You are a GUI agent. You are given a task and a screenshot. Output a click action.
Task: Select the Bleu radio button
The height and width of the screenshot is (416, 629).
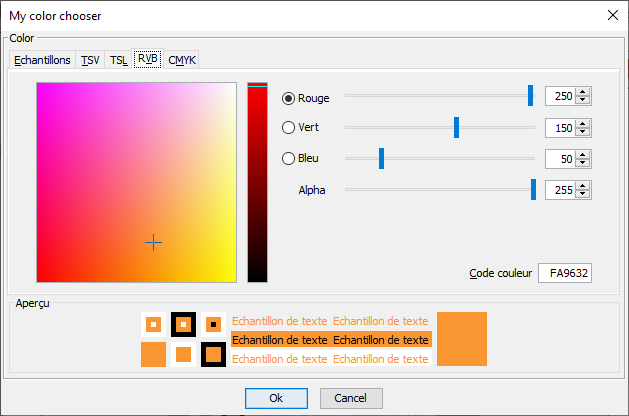pos(289,158)
